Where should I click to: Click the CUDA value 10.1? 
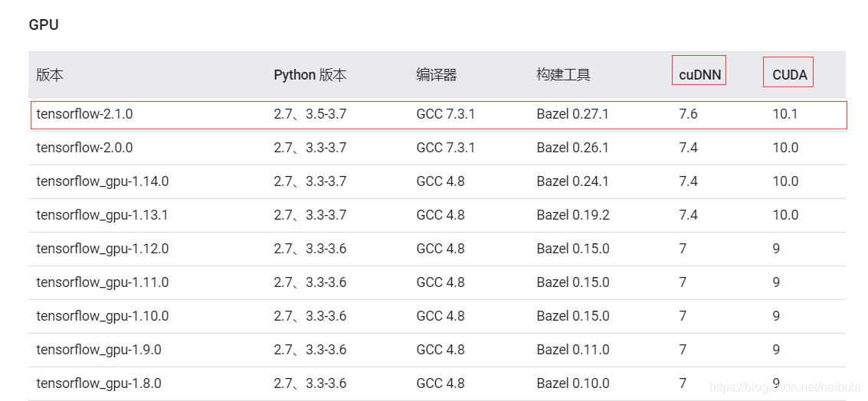point(785,115)
